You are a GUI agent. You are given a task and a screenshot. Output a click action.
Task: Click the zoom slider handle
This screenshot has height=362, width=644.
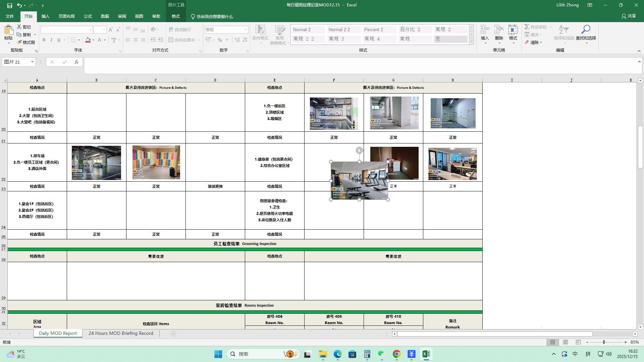click(604, 342)
